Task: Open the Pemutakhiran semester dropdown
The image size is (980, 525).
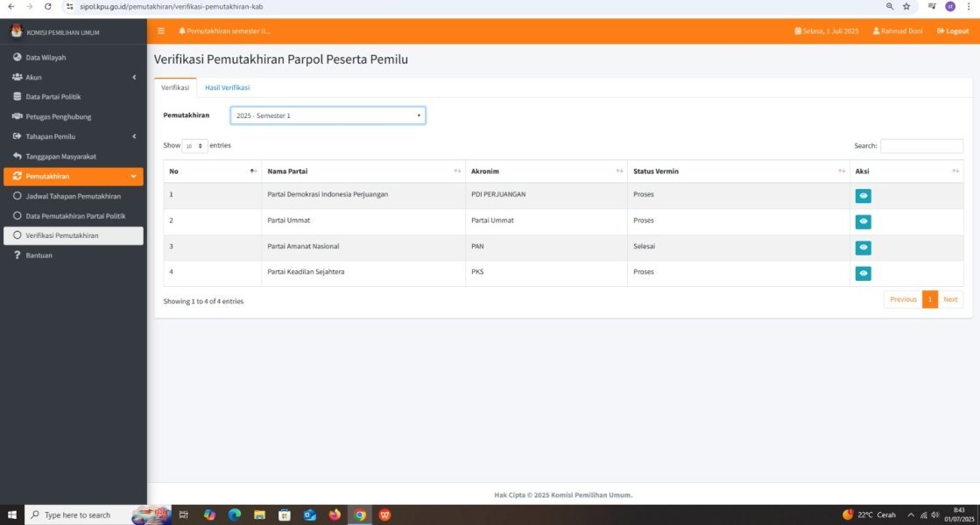Action: 328,115
